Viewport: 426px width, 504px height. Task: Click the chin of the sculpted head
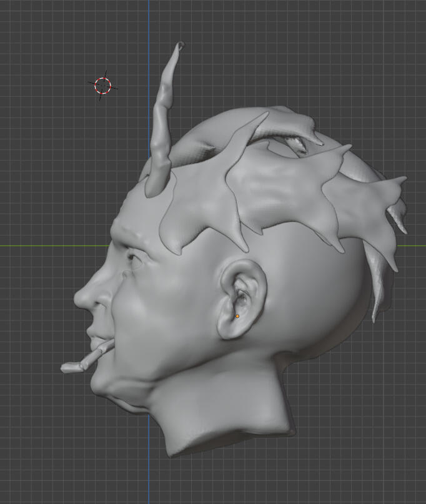pyautogui.click(x=102, y=387)
